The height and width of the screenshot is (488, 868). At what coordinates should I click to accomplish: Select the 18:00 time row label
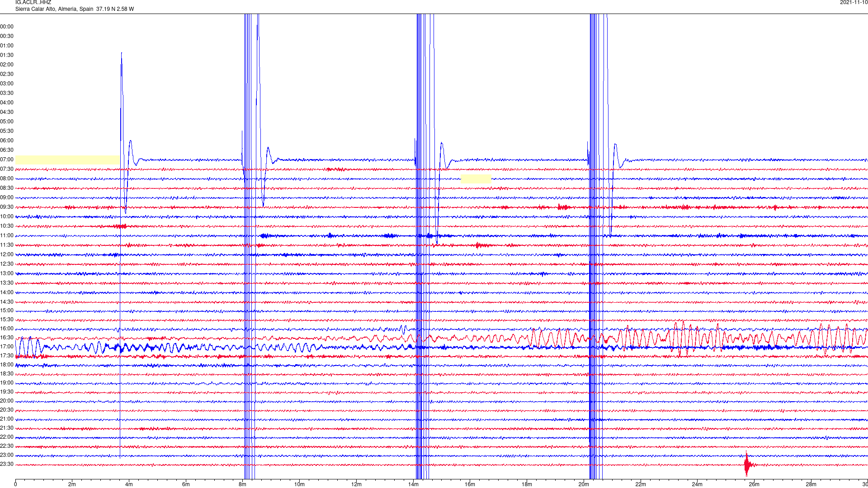point(7,365)
